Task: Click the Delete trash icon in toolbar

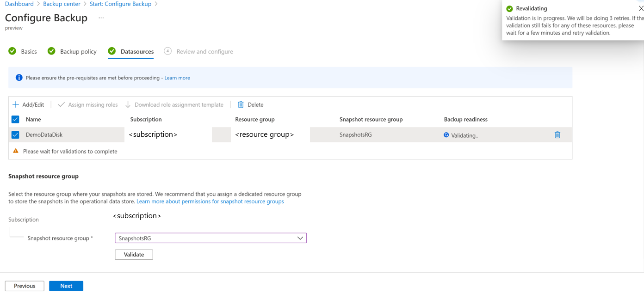Action: click(241, 104)
